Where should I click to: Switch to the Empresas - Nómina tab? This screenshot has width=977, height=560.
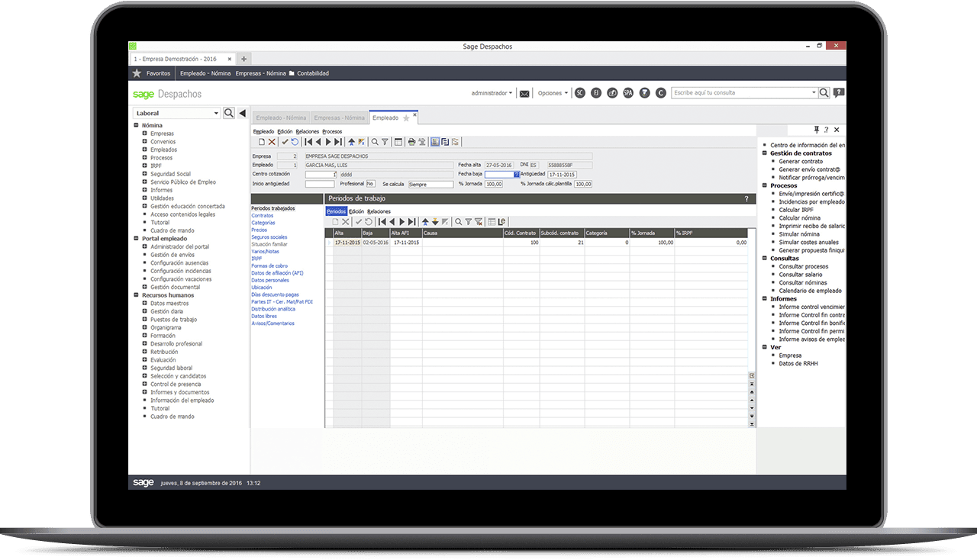(x=340, y=118)
